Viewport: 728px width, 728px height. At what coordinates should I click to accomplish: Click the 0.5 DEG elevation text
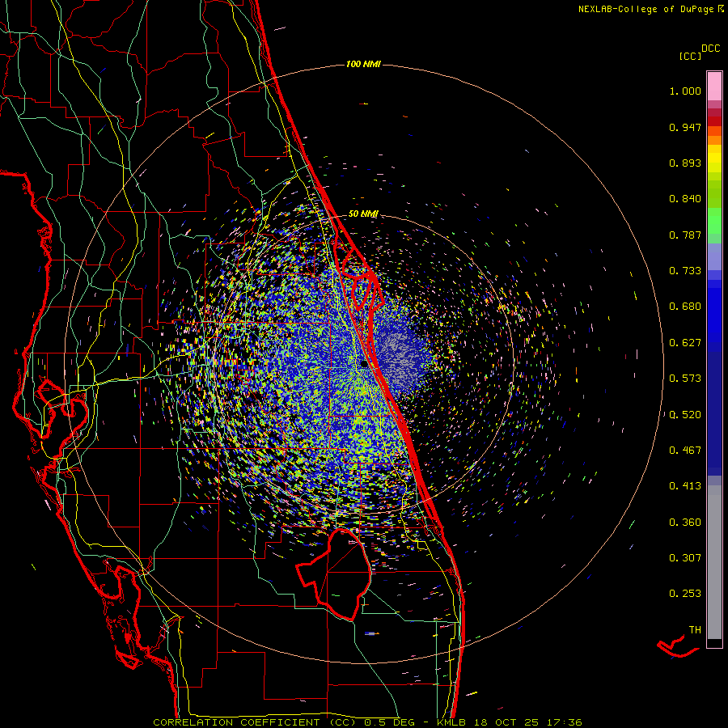[391, 722]
